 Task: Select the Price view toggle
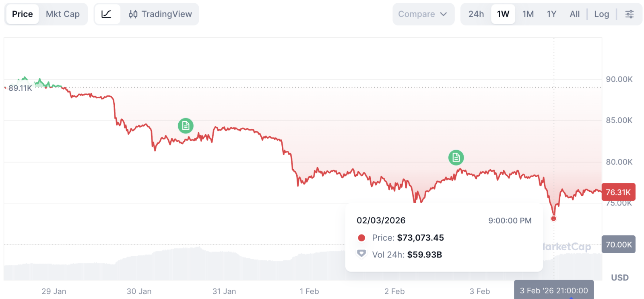click(x=23, y=14)
